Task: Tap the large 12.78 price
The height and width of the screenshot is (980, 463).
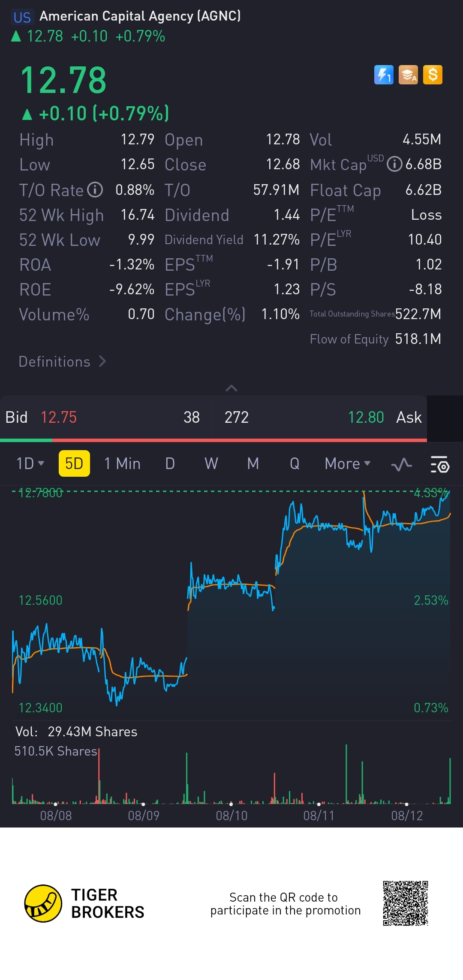Action: (x=63, y=81)
